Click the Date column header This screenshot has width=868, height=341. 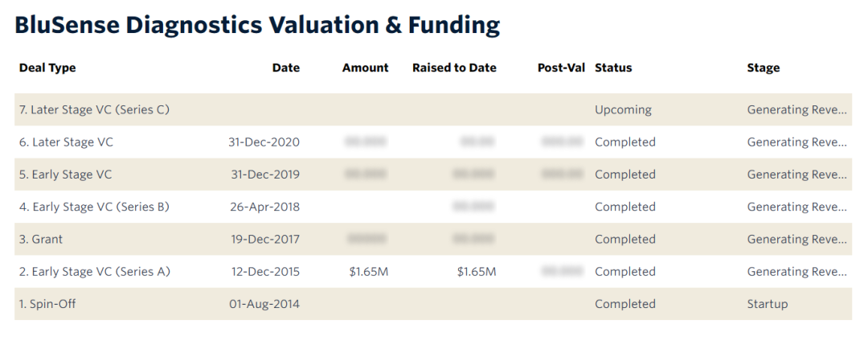(x=285, y=68)
